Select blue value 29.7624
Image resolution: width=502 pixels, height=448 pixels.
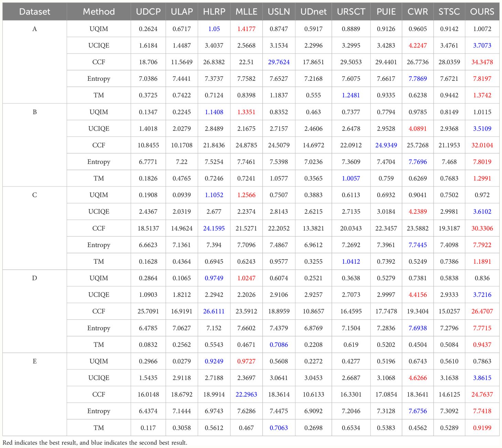coord(279,62)
